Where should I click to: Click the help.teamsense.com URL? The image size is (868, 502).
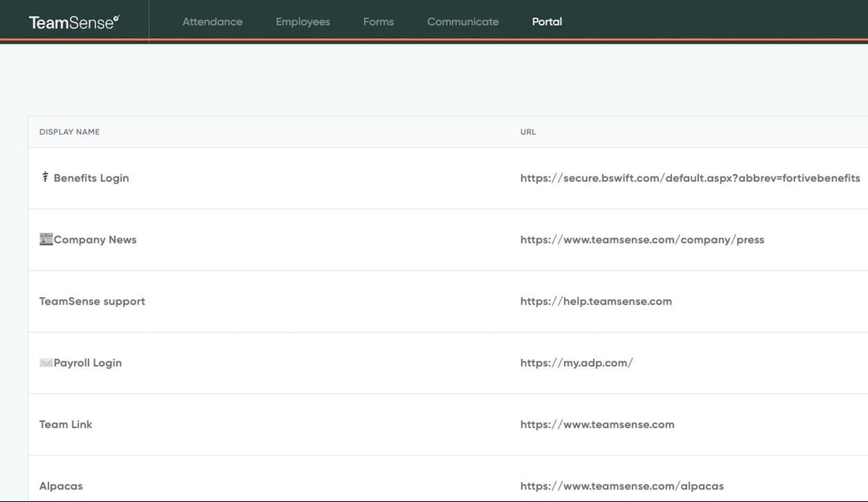[x=595, y=300]
